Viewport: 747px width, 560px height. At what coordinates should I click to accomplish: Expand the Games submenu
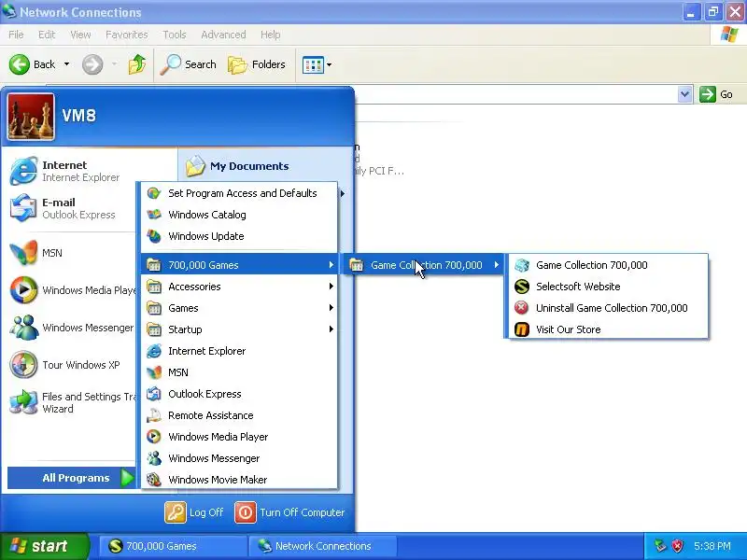239,308
